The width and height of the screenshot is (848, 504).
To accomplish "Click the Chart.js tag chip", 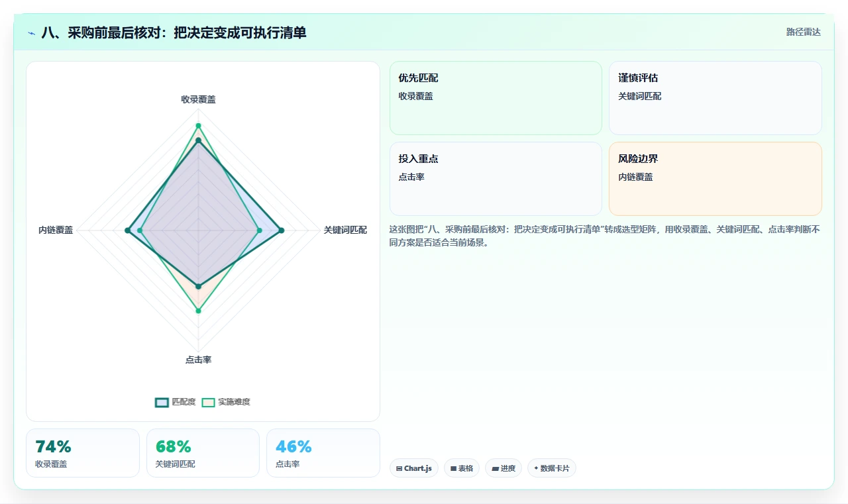I will coord(414,468).
